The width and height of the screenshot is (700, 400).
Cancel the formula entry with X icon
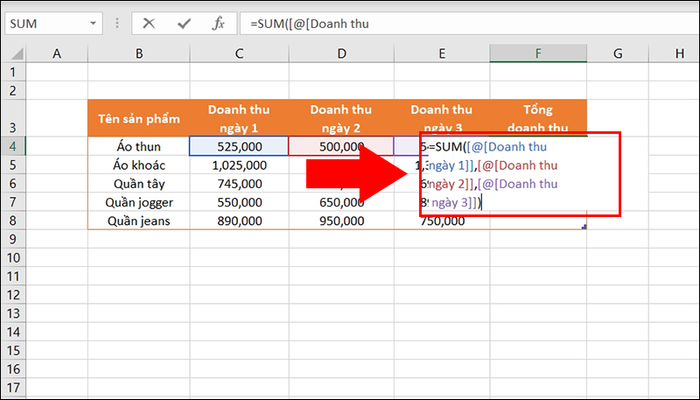tap(149, 23)
